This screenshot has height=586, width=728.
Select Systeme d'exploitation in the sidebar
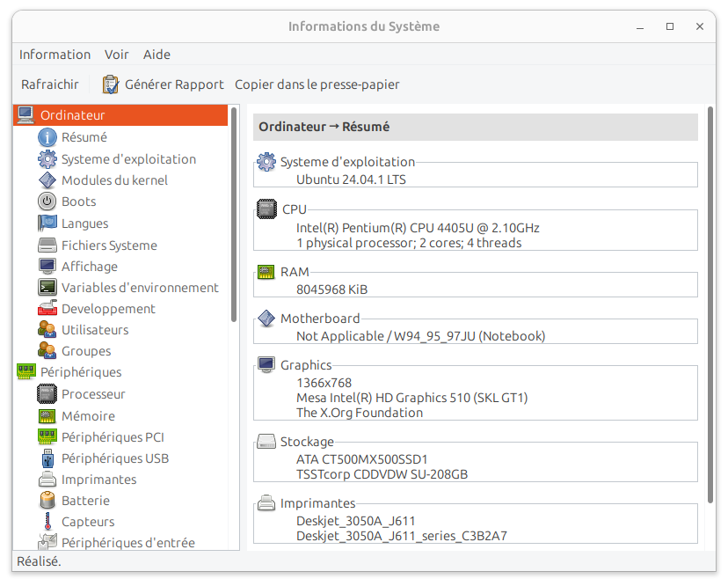tap(128, 159)
